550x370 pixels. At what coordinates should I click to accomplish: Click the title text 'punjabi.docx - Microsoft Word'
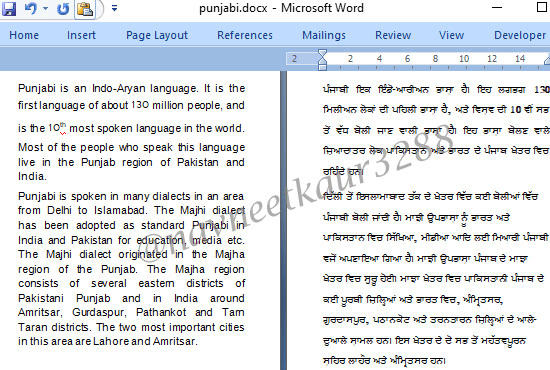point(281,8)
